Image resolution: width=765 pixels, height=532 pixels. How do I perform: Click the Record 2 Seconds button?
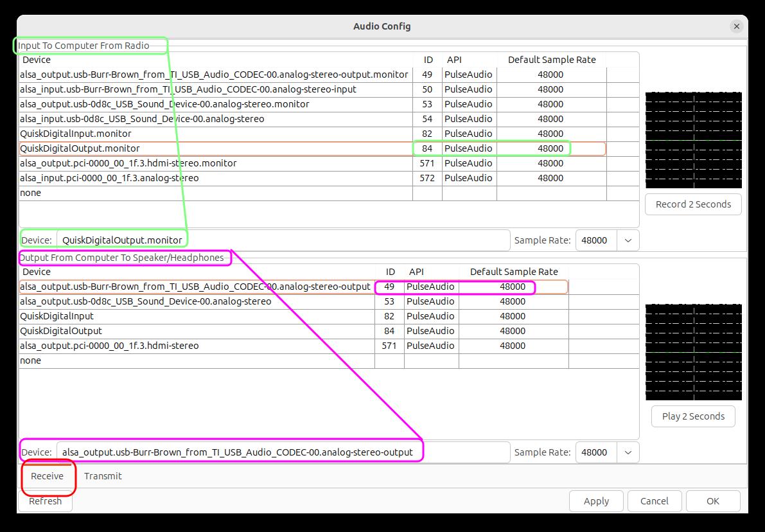click(x=693, y=204)
